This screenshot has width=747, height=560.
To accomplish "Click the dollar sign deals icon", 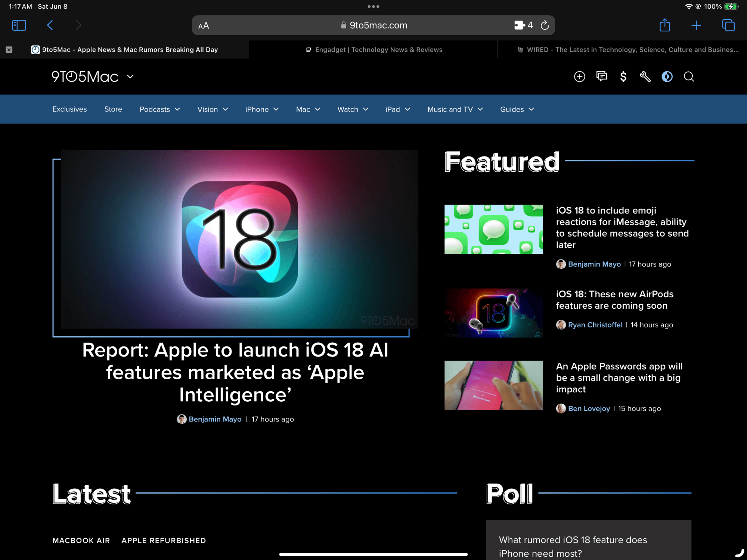I will [623, 77].
